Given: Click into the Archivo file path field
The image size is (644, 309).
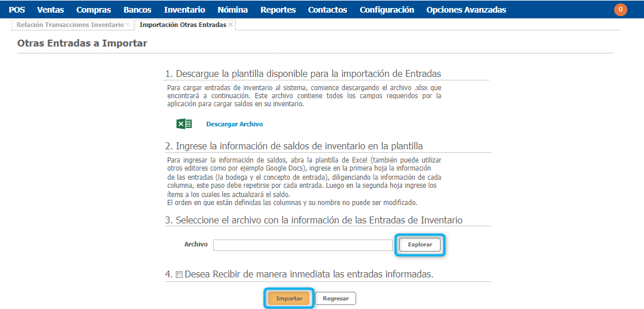Looking at the screenshot, I should pyautogui.click(x=303, y=245).
